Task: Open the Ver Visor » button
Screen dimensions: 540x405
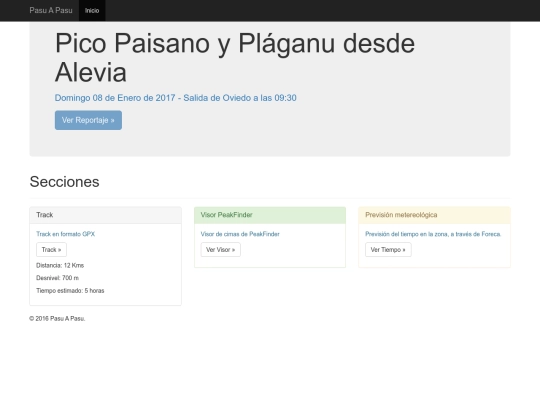Action: pos(221,250)
